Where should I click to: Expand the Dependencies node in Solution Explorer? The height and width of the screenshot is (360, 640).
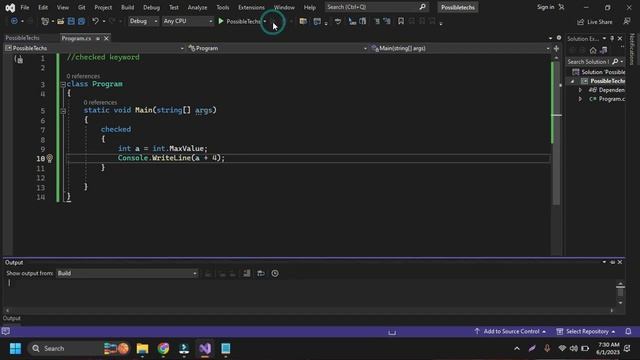tap(580, 90)
